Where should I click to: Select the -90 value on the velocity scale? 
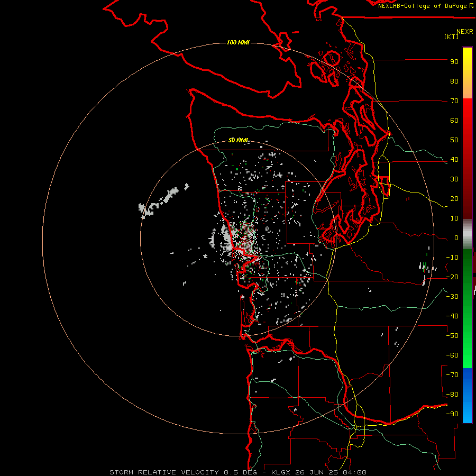click(452, 414)
